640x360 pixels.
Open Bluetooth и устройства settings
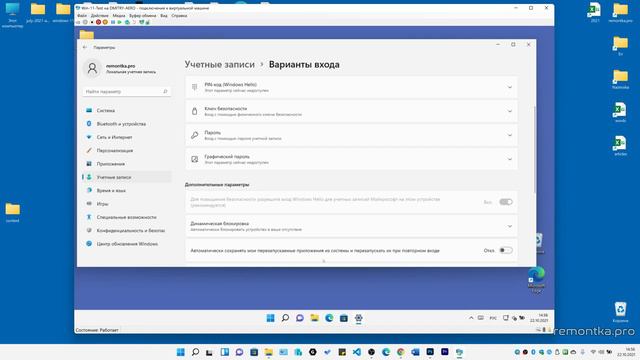(x=127, y=124)
